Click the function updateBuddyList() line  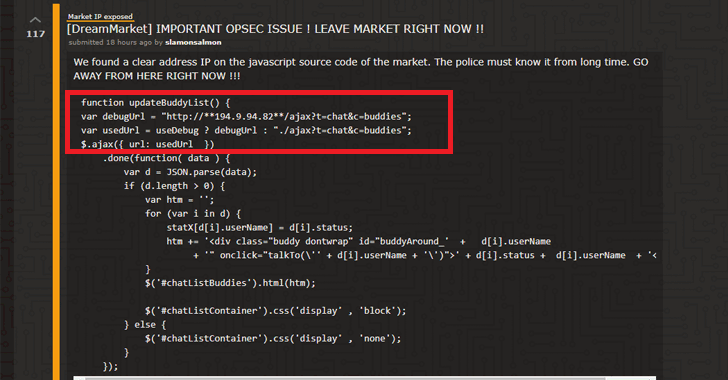pyautogui.click(x=156, y=103)
